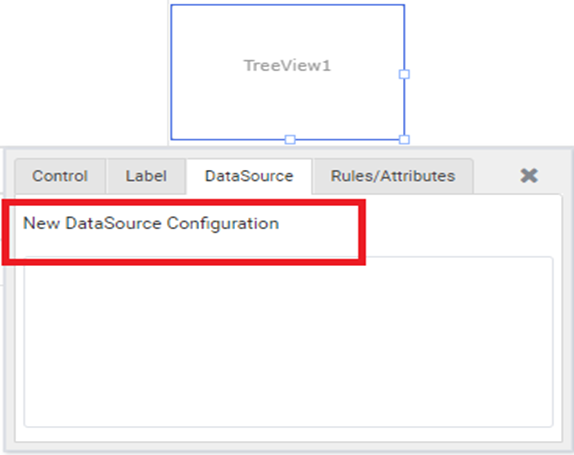Click the top border of the TreeView1 box
Viewport: 574px width, 455px height.
coord(288,5)
